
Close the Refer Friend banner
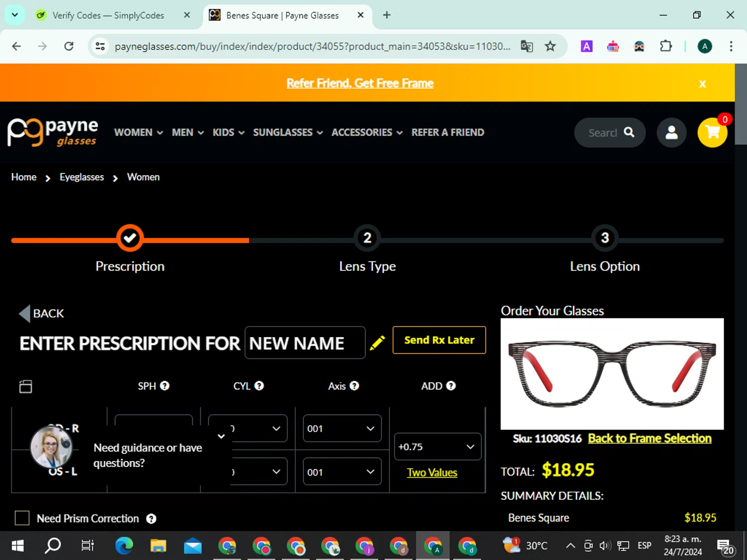click(702, 84)
